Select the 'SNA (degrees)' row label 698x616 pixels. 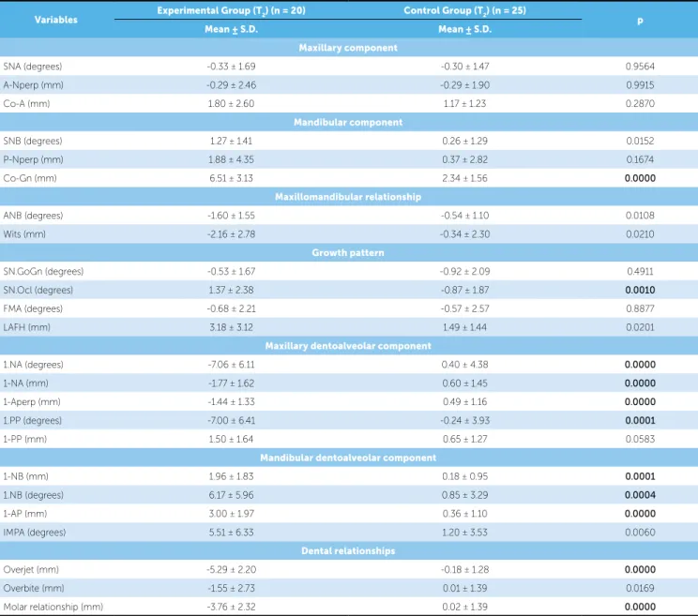pyautogui.click(x=33, y=67)
